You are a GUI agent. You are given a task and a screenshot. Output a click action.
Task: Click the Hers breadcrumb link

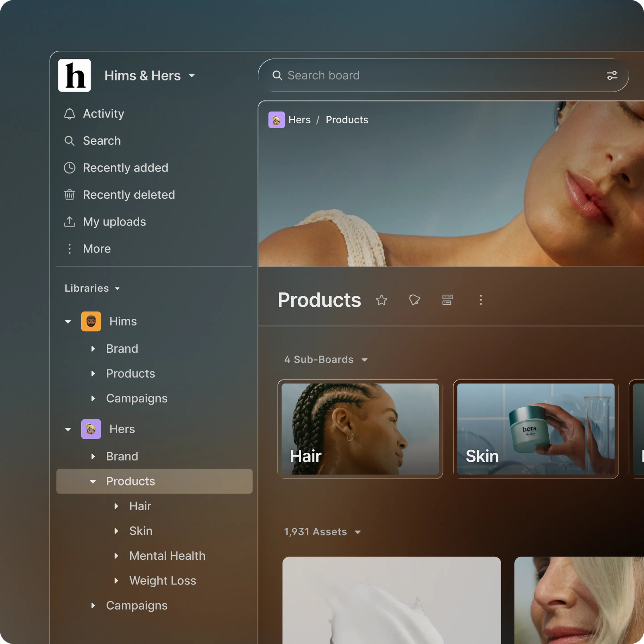(x=299, y=120)
